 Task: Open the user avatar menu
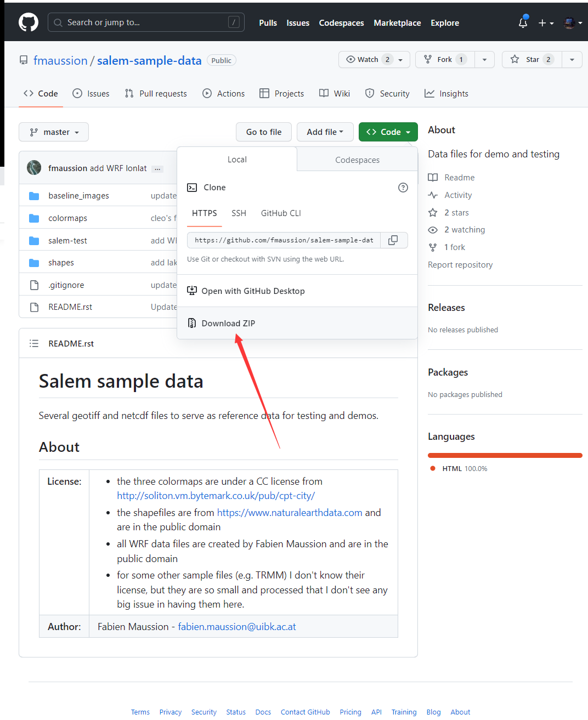tap(573, 23)
